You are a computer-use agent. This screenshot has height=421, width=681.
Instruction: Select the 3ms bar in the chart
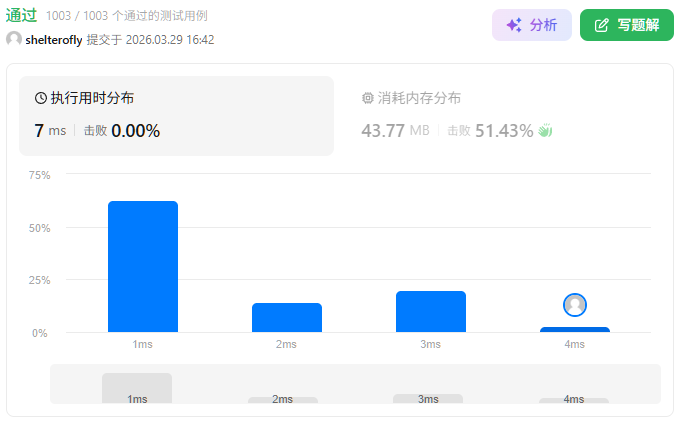pyautogui.click(x=430, y=311)
